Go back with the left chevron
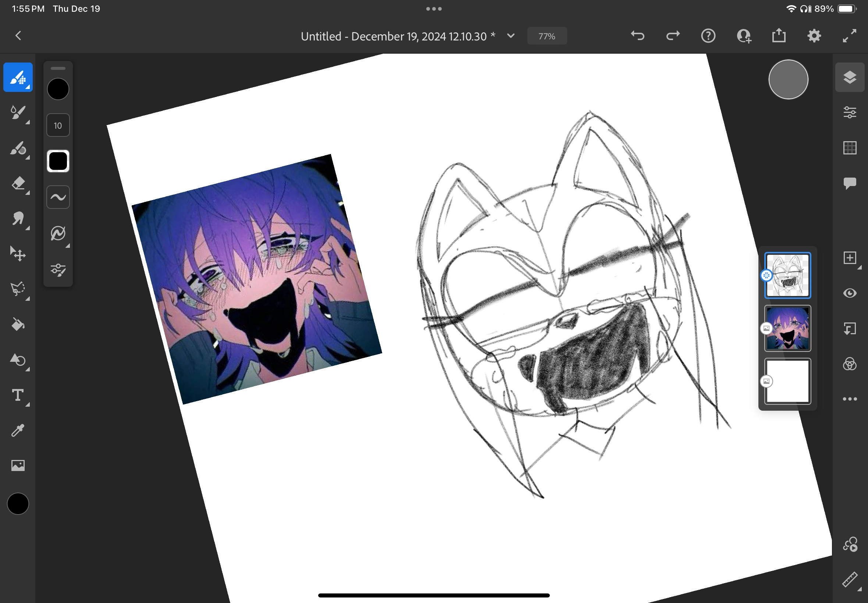868x603 pixels. (x=18, y=36)
